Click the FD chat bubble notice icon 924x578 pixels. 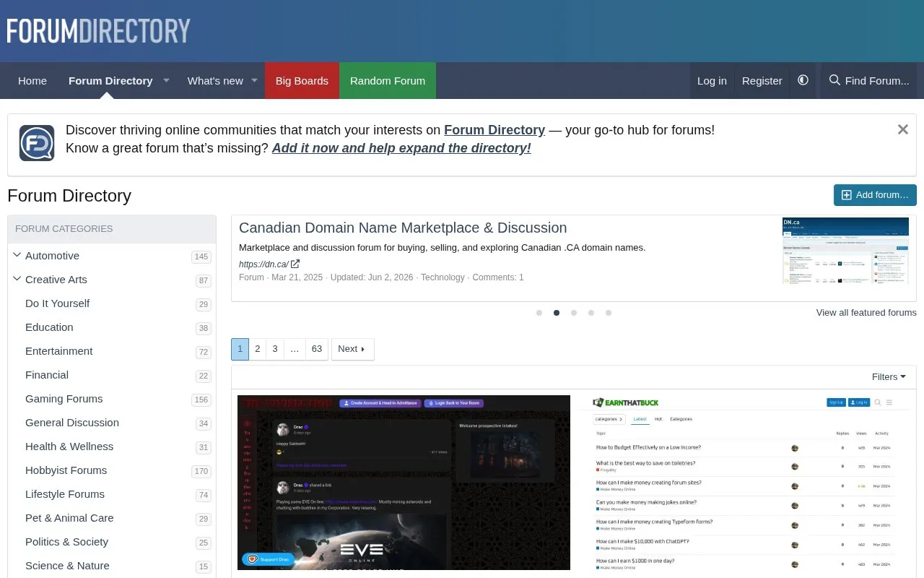coord(37,143)
